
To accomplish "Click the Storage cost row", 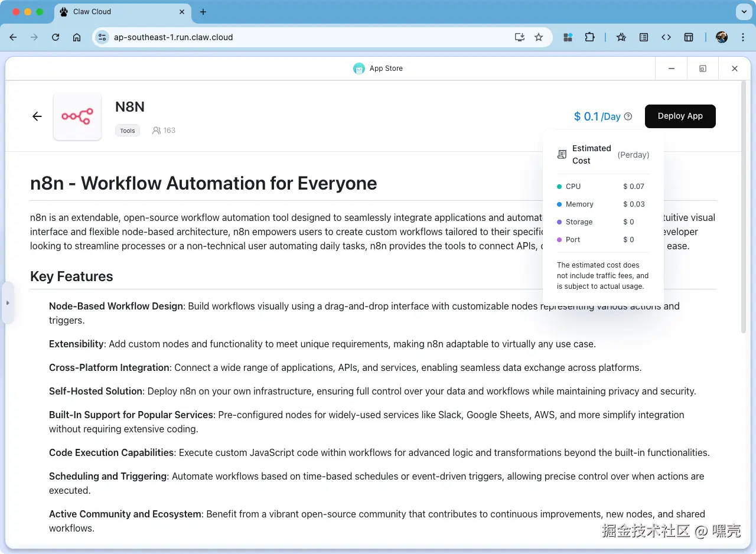I will click(x=603, y=222).
